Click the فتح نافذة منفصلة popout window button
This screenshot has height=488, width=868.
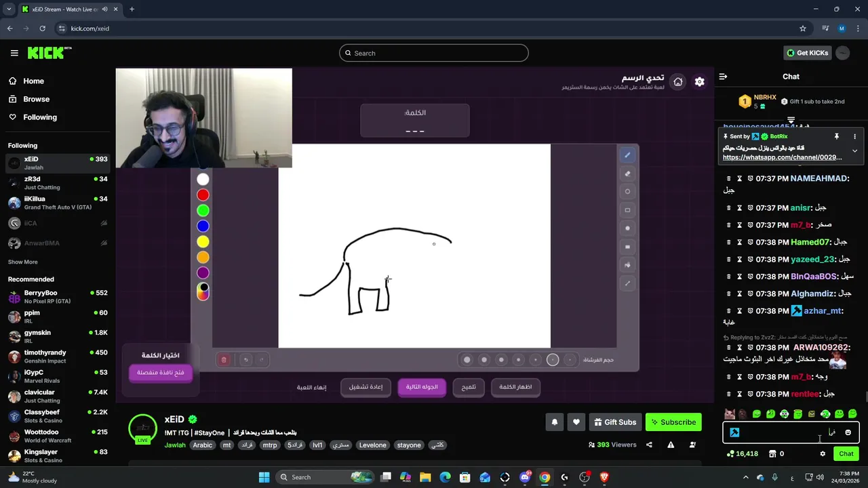(161, 373)
